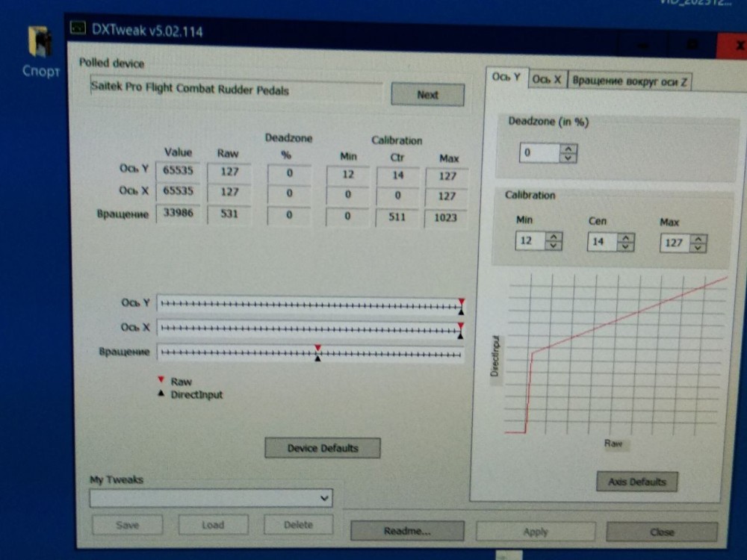The height and width of the screenshot is (560, 747).
Task: Click Ось Y Value cell 65535
Action: [x=178, y=170]
